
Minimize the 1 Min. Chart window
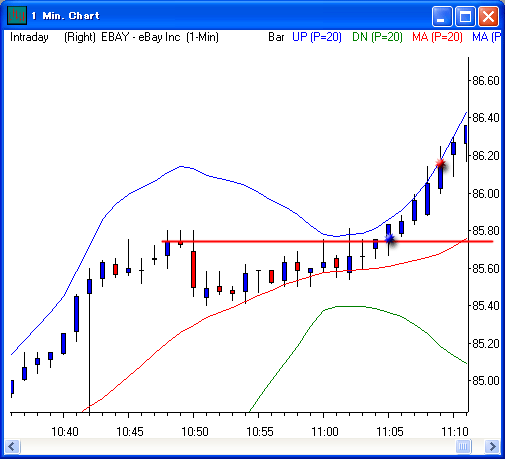(442, 16)
